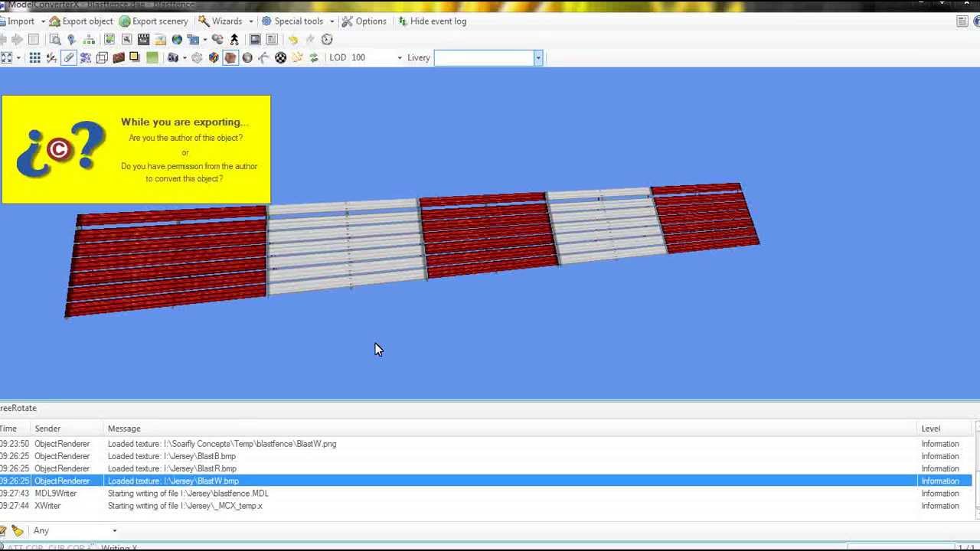Click the list panel icon
Viewport: 980px width, 551px height.
[x=272, y=39]
